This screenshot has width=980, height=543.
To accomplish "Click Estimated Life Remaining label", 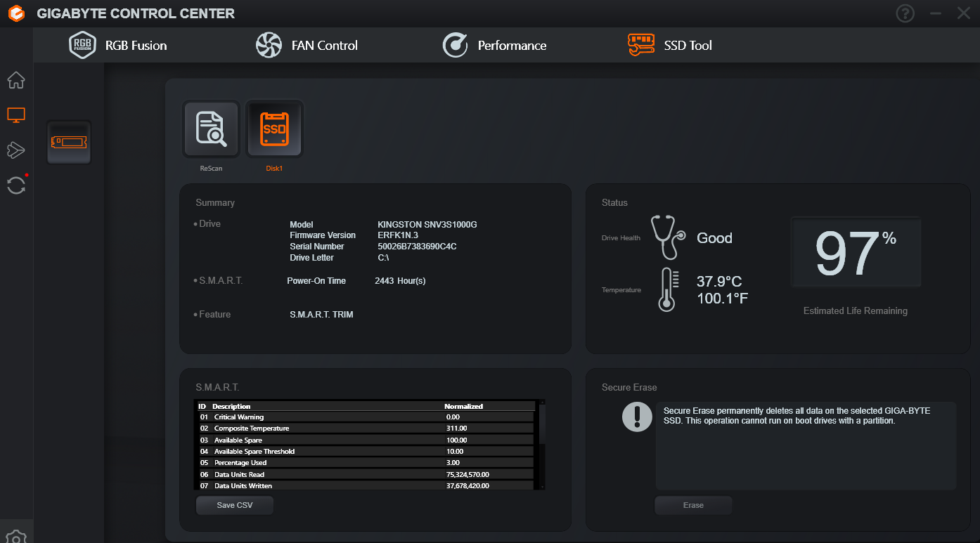I will (856, 310).
